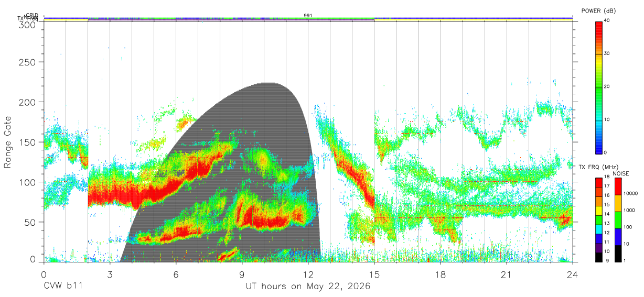Click the 10 label on POWER colorbar
644x297 pixels.
coord(607,119)
